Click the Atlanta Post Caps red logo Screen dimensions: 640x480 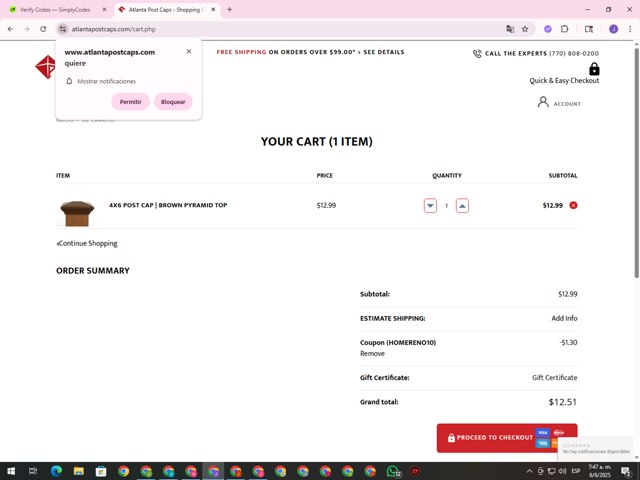pos(45,67)
